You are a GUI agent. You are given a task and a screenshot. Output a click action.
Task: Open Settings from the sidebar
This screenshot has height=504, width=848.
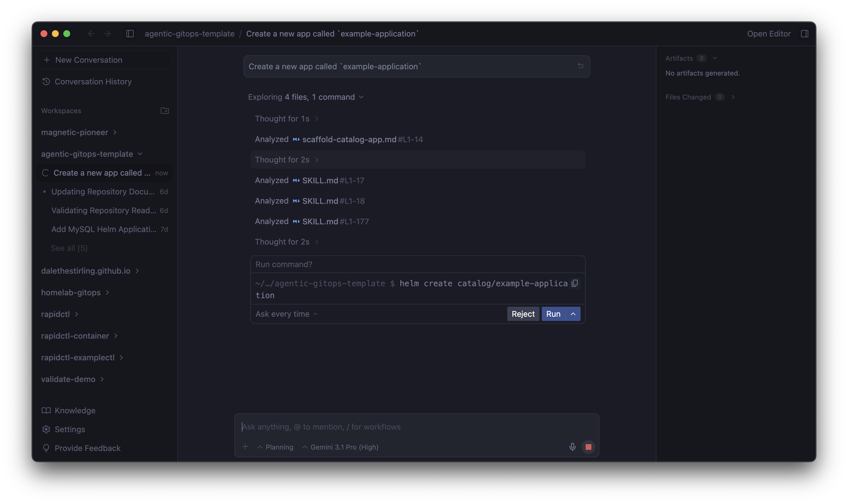click(70, 429)
